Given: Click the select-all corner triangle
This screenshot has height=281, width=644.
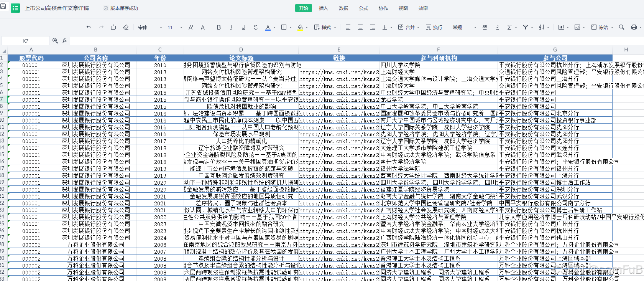Looking at the screenshot, I should click(4, 50).
